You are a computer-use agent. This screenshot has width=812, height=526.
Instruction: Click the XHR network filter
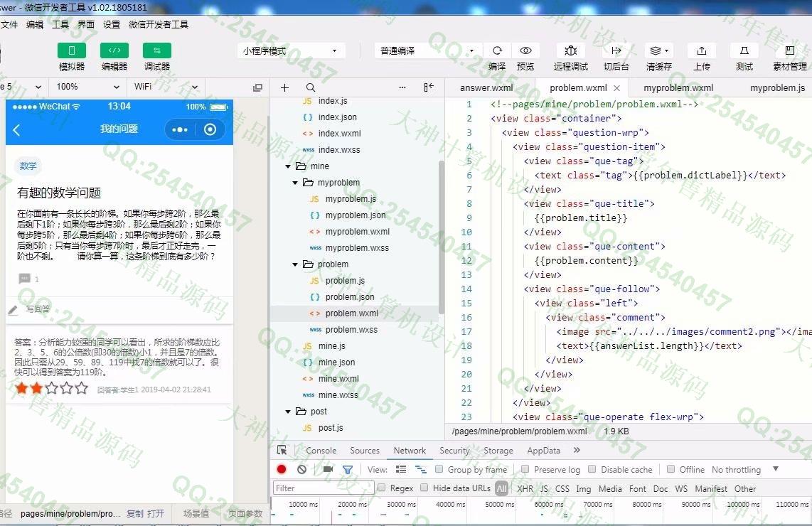tap(525, 488)
